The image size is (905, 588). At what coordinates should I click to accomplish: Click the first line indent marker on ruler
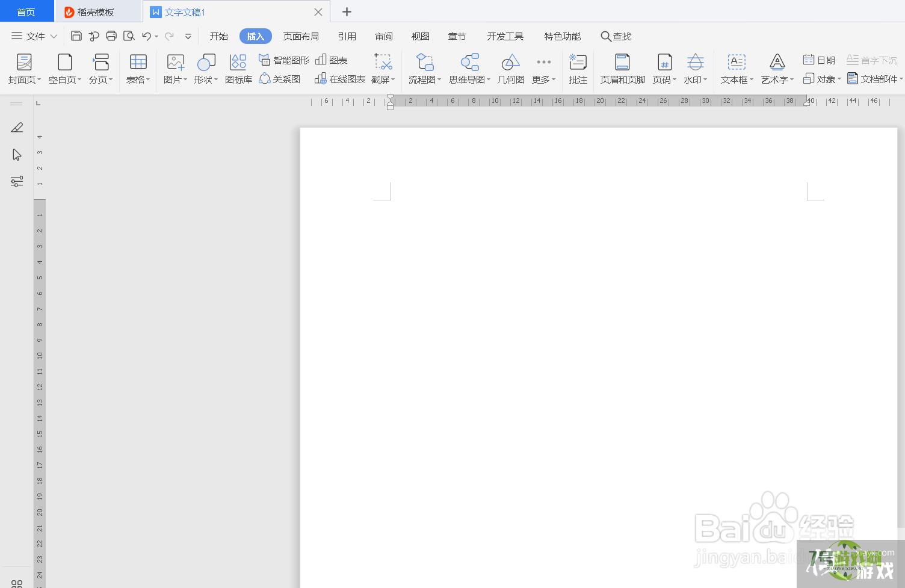pyautogui.click(x=390, y=97)
